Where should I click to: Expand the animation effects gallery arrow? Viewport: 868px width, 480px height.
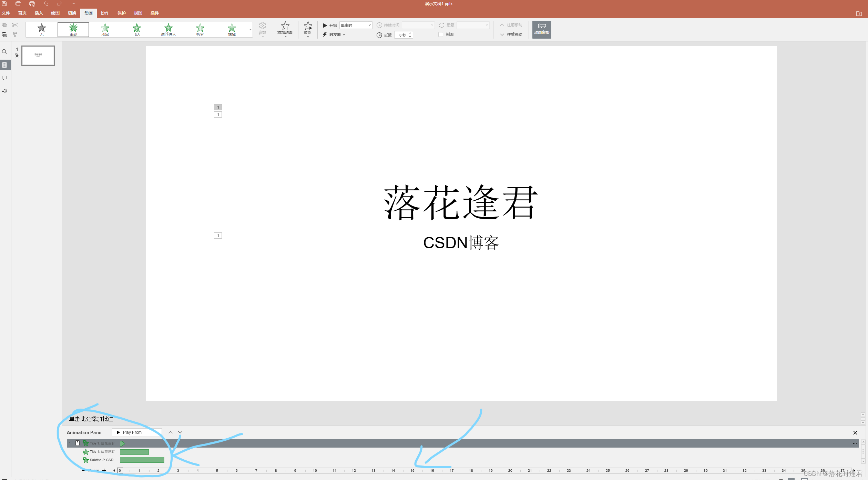point(251,30)
